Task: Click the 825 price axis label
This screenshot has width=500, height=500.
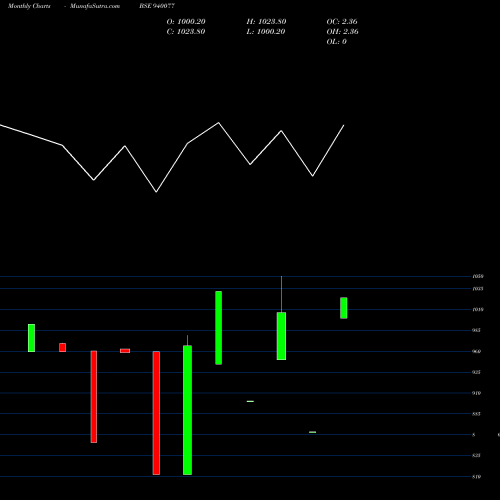Action: 476,456
